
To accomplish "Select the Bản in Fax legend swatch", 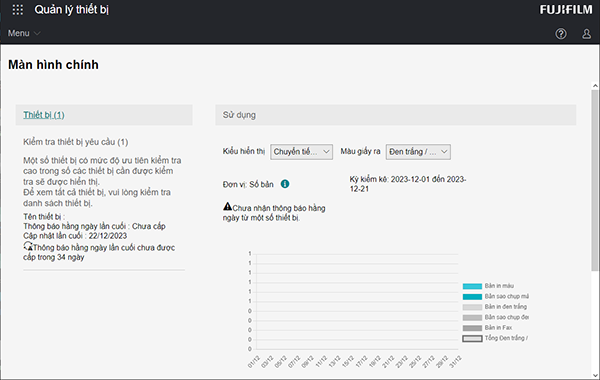I will [x=472, y=328].
